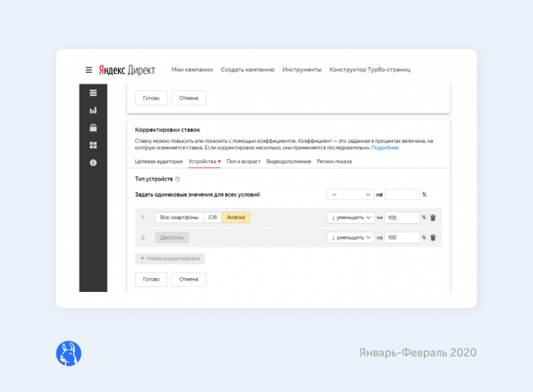Viewport: 533px width, 392px height.
Task: Click the archive box icon in the sidebar
Action: pyautogui.click(x=93, y=127)
